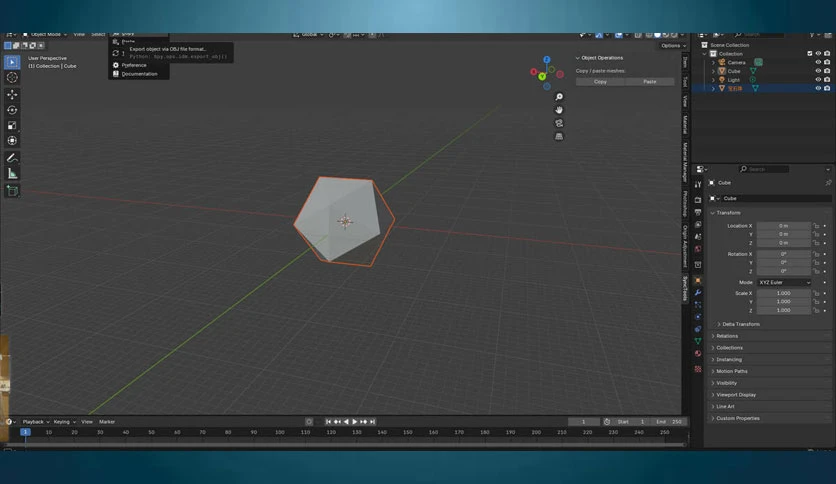Image resolution: width=836 pixels, height=484 pixels.
Task: Open the Keying menu in timeline
Action: pos(64,422)
